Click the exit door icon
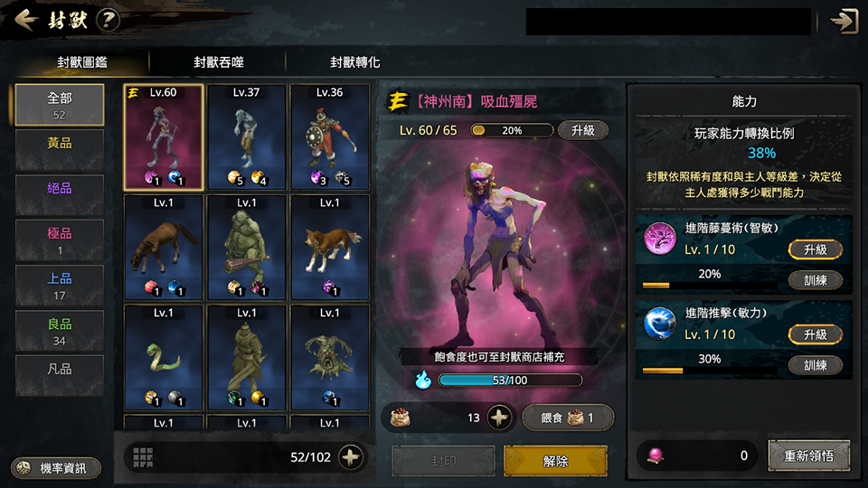This screenshot has height=488, width=868. point(844,21)
